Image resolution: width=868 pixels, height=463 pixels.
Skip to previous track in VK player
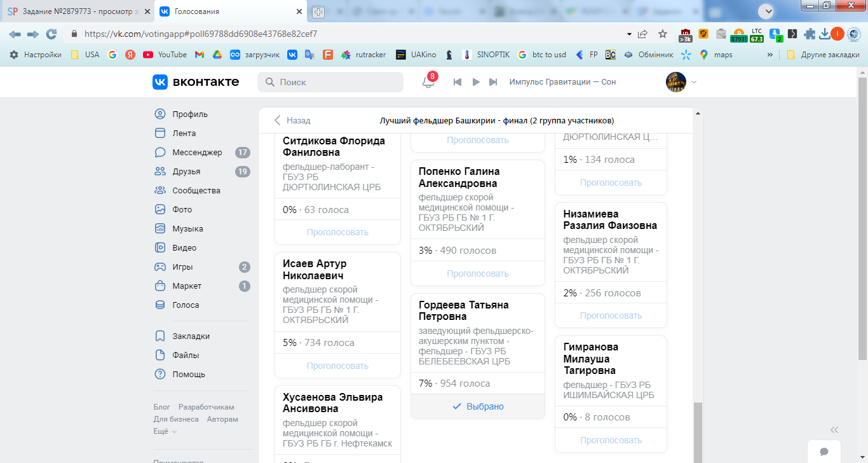coord(457,82)
